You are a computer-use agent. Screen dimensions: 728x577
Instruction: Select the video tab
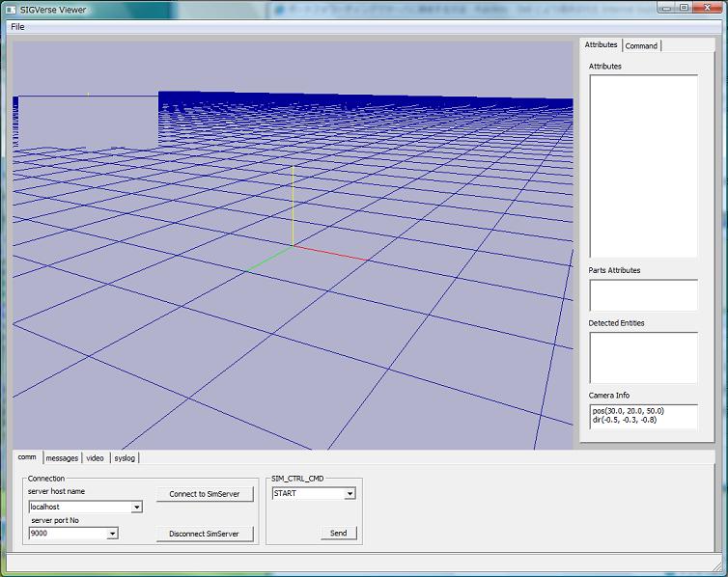pos(95,457)
